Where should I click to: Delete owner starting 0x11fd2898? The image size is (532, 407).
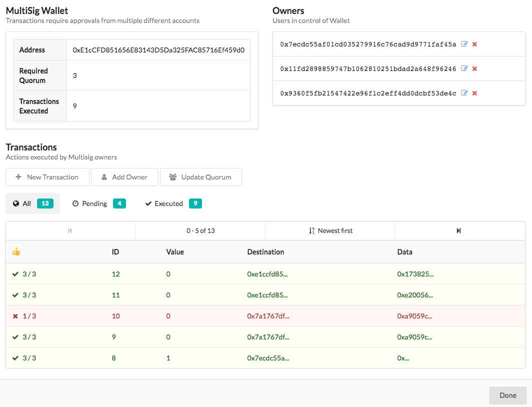[x=474, y=68]
